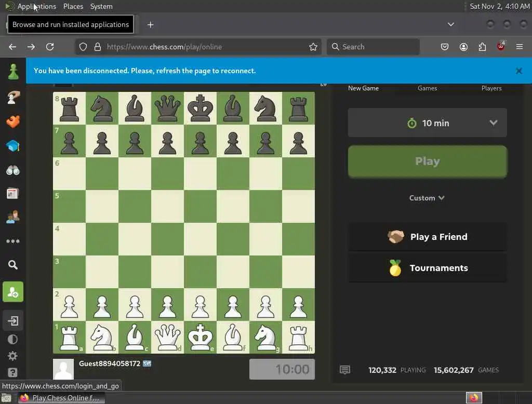This screenshot has height=404, width=532.
Task: Toggle light/dark UI mode icon
Action: [12, 339]
